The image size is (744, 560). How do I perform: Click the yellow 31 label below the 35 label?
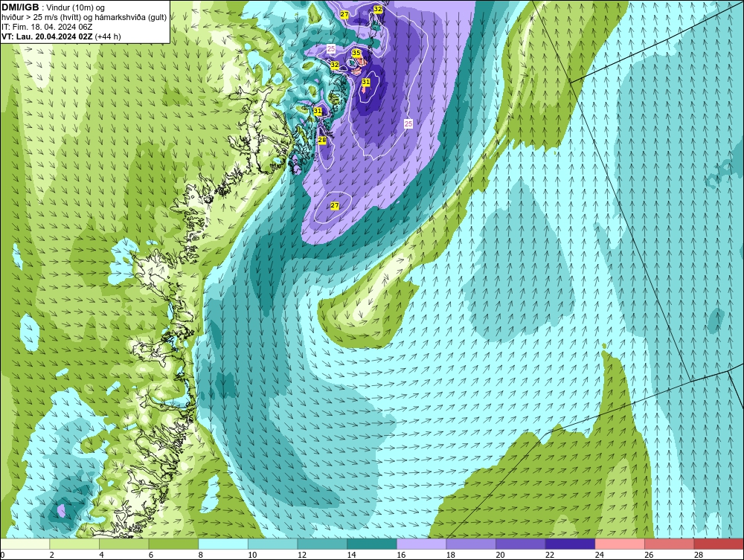pyautogui.click(x=366, y=82)
